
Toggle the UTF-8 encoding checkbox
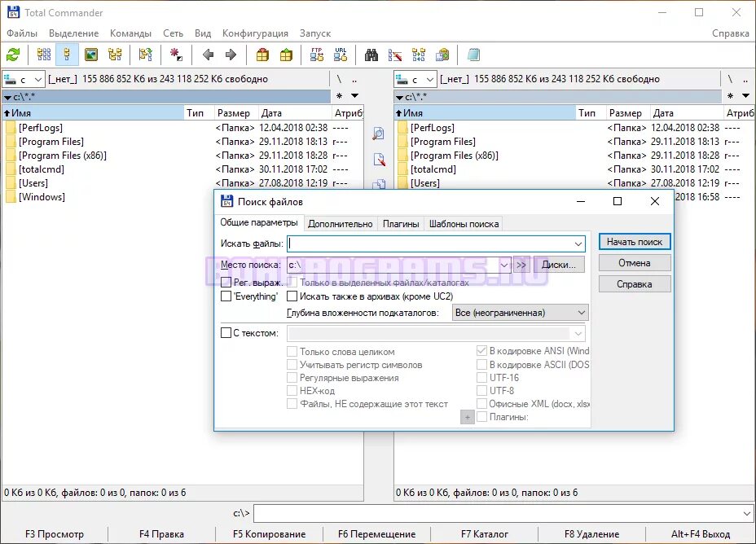point(481,390)
